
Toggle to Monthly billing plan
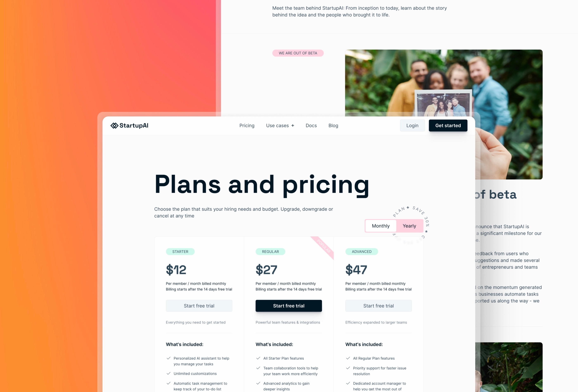[380, 225]
